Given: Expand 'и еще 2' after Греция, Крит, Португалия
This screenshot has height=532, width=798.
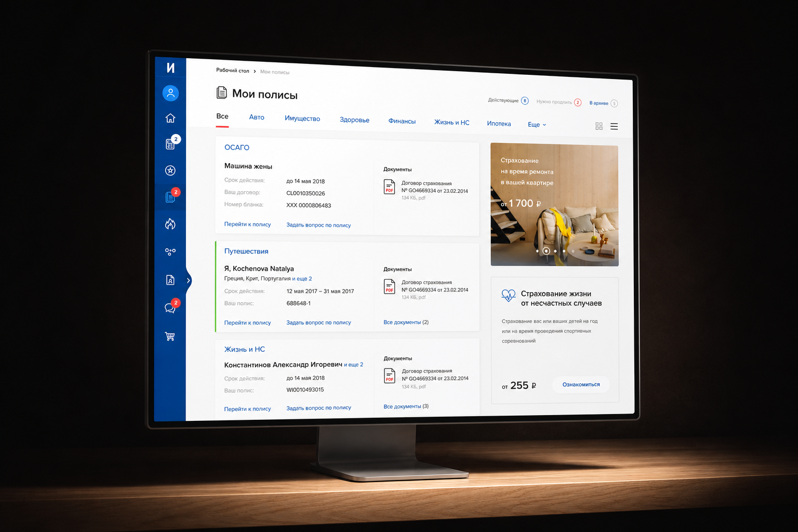Looking at the screenshot, I should pos(302,279).
